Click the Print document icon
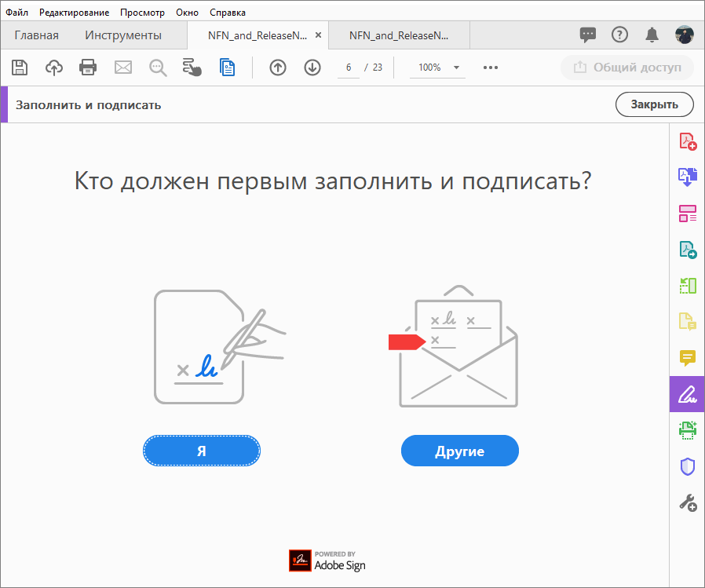Screen dimensions: 705x588 tap(88, 68)
